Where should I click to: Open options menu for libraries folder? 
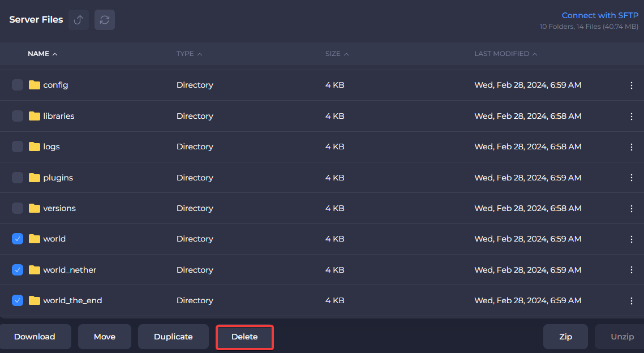pos(632,116)
